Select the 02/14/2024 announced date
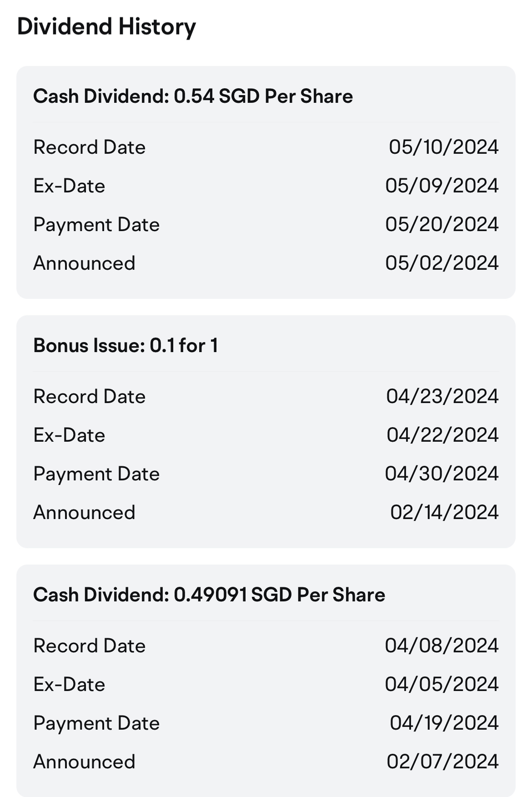 [x=444, y=513]
